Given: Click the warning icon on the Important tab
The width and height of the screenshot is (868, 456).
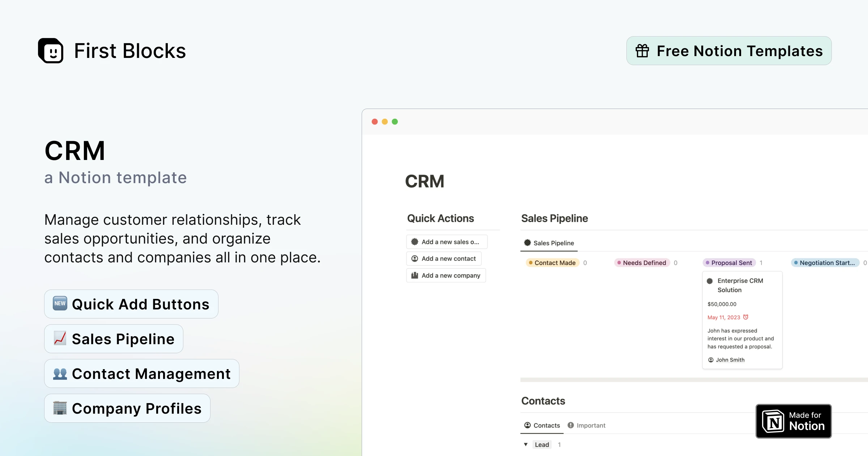Looking at the screenshot, I should tap(571, 425).
